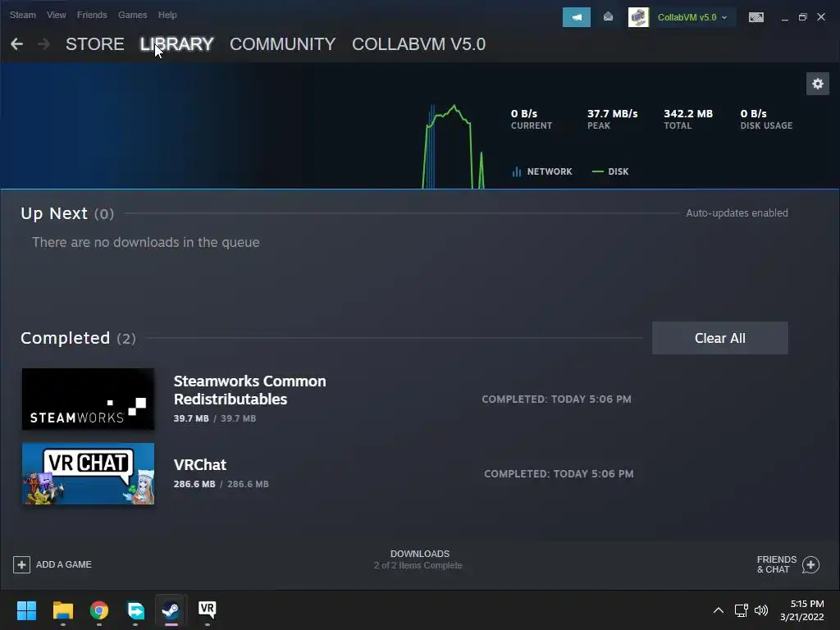Toggle Disk graph legend
Image resolution: width=840 pixels, height=630 pixels.
coord(610,171)
